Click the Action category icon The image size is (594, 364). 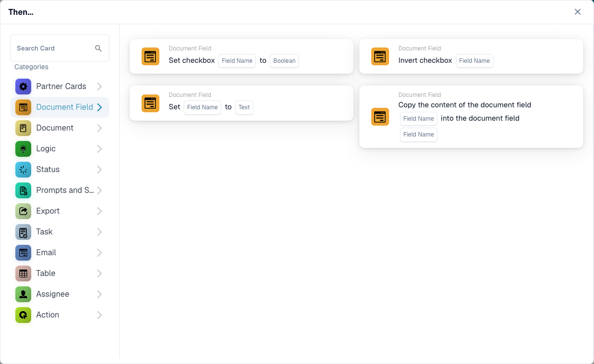tap(23, 315)
